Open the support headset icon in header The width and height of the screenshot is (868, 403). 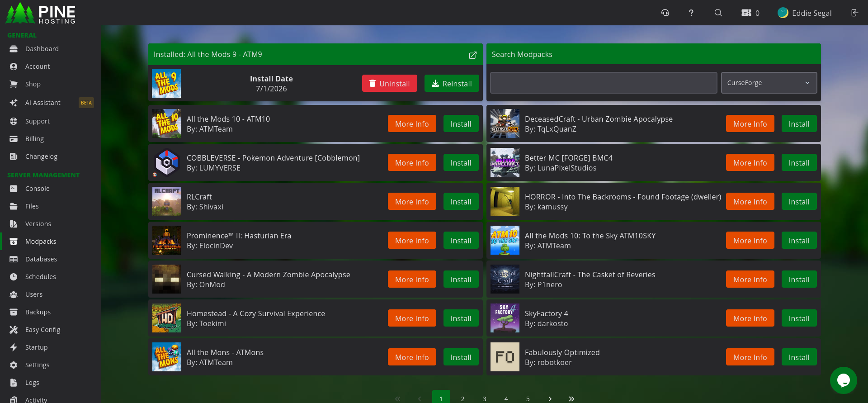(665, 13)
